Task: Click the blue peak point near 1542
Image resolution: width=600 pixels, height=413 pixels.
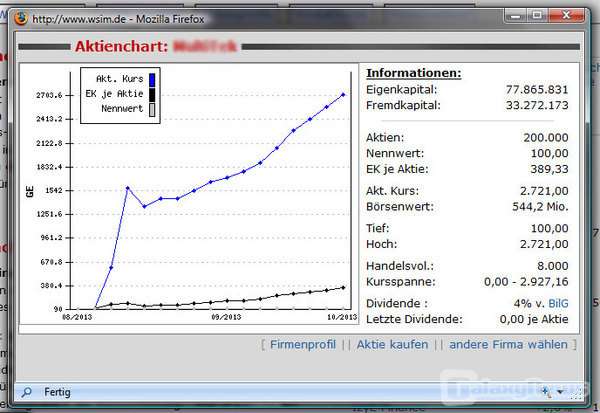Action: coord(127,188)
